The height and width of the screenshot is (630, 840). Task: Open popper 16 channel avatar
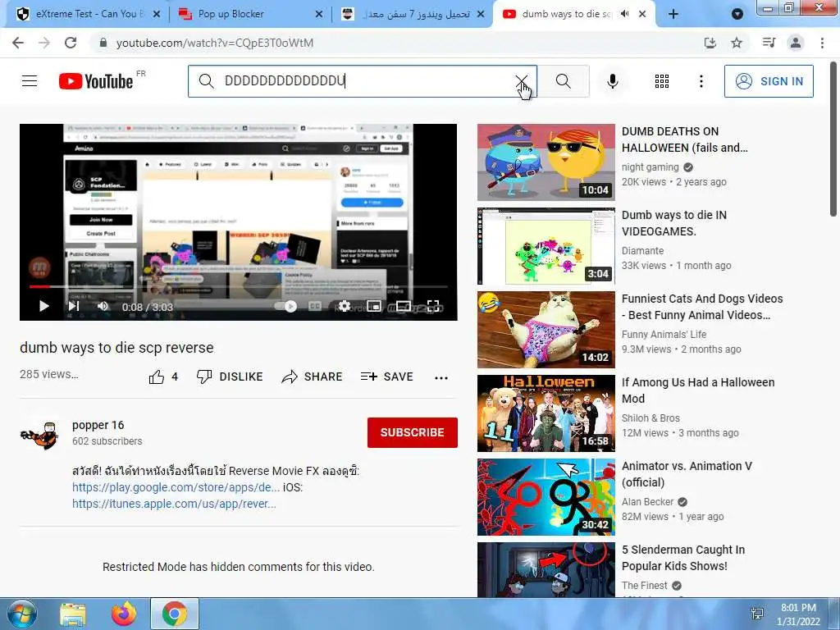coord(39,433)
